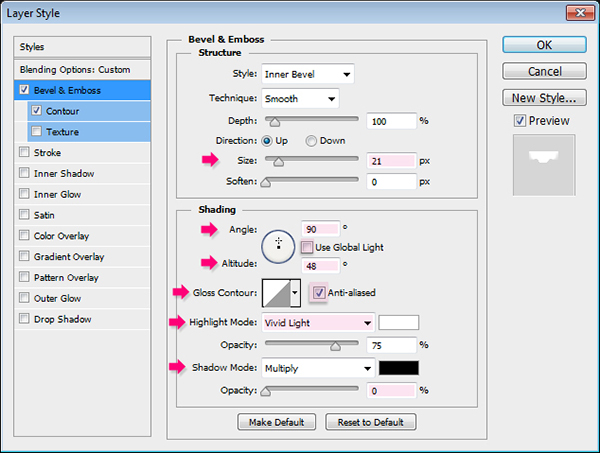The image size is (600, 453).
Task: Select the Down direction radio button
Action: [311, 141]
